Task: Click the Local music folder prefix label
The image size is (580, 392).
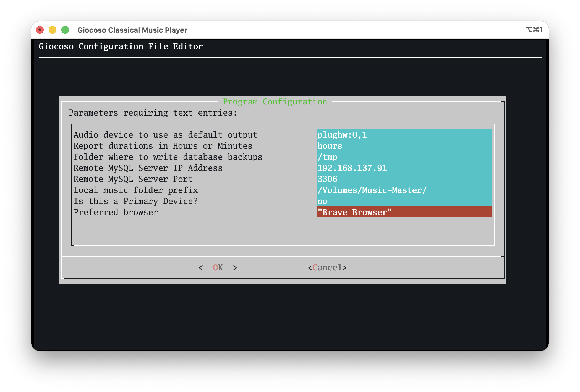Action: (x=135, y=190)
